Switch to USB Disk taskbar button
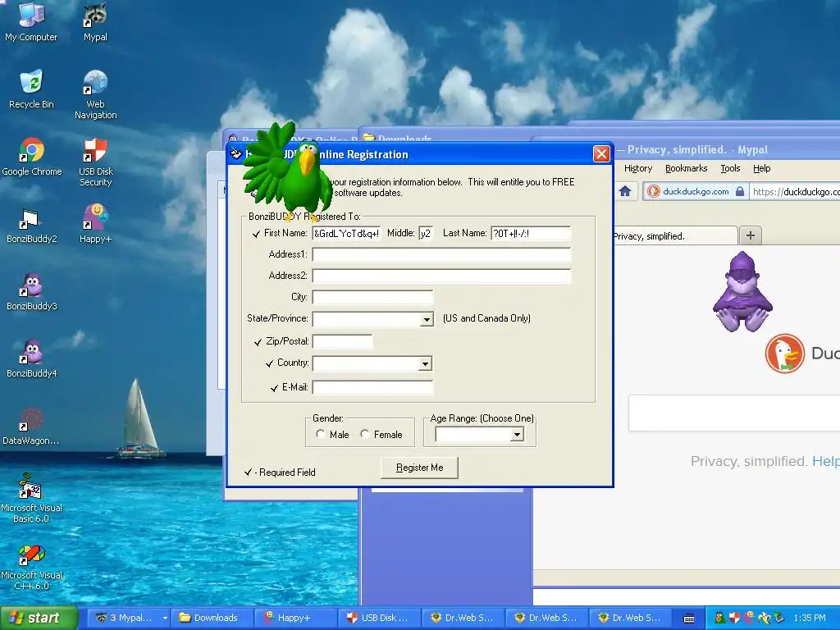The height and width of the screenshot is (630, 840). (379, 618)
